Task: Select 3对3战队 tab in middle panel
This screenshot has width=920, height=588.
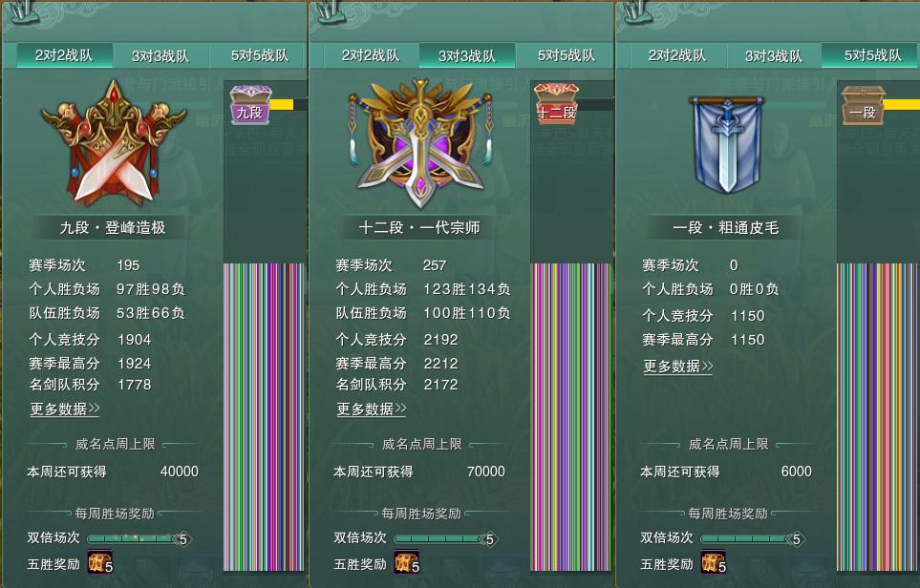Action: click(467, 55)
